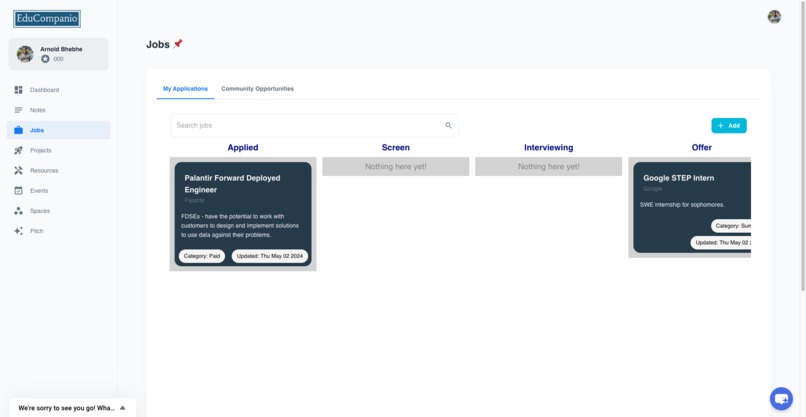This screenshot has height=417, width=806.
Task: Click the star points icon
Action: 45,59
